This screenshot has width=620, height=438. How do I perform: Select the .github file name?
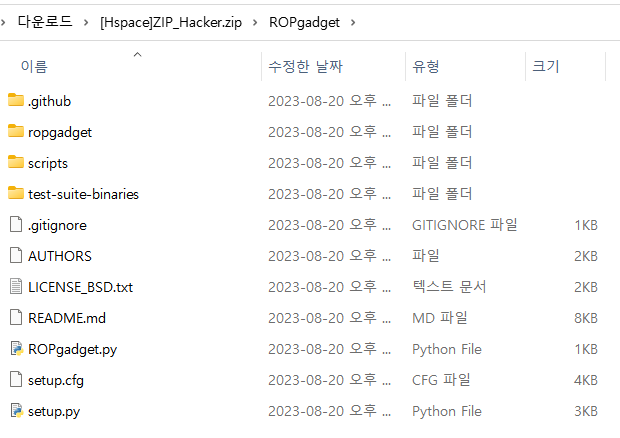pos(49,101)
